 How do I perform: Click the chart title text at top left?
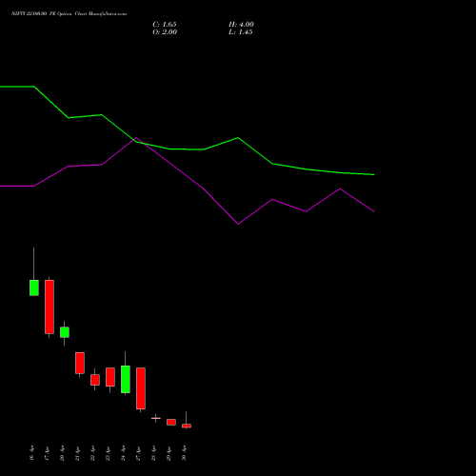[69, 13]
